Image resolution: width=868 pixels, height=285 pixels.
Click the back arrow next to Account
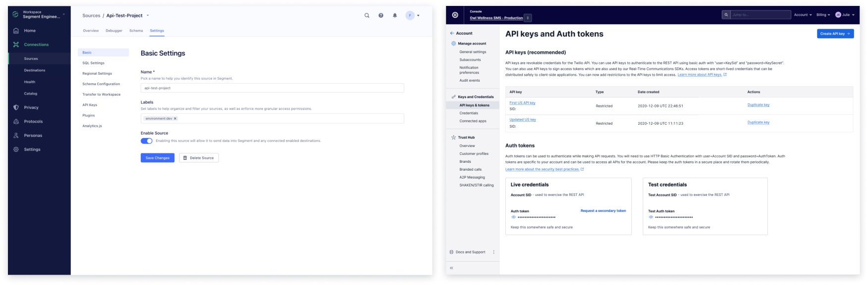click(x=452, y=33)
